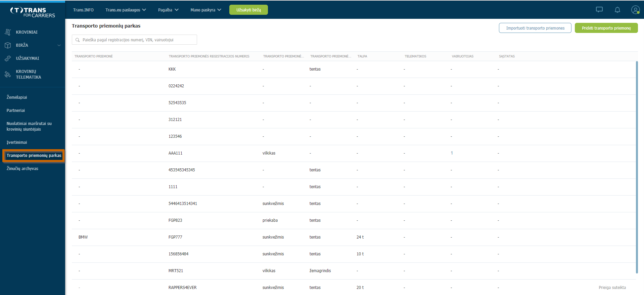Select the KKK vehicle row
This screenshot has height=295, width=644.
(x=354, y=69)
